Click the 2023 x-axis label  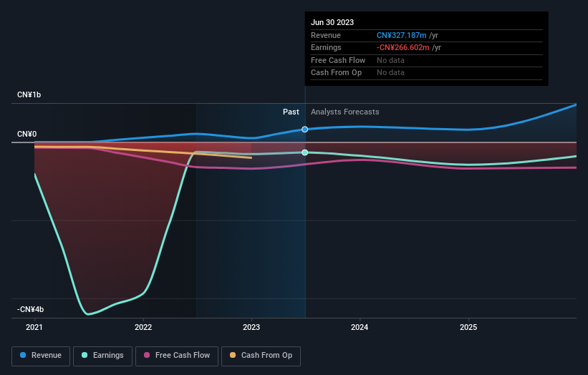(x=251, y=328)
